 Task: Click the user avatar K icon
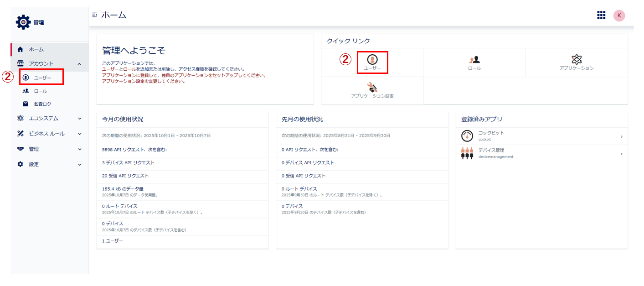click(x=619, y=16)
